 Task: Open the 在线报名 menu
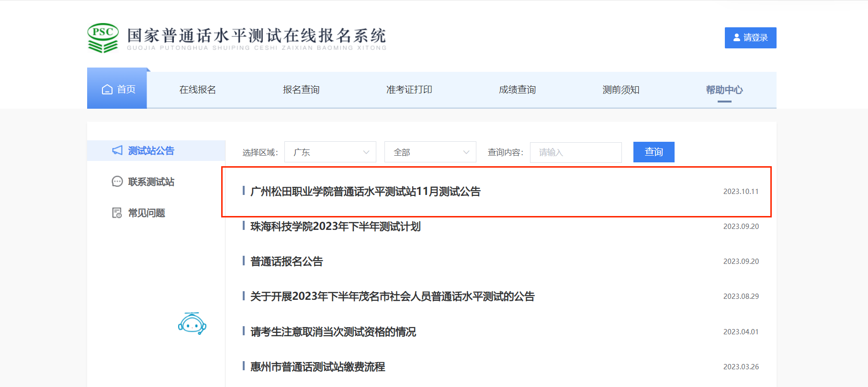(x=198, y=90)
